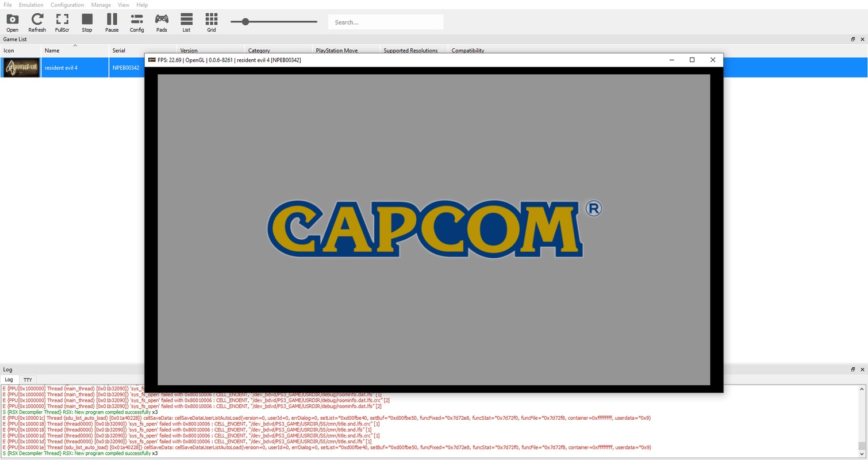
Task: Open the Manage menu
Action: tap(101, 5)
